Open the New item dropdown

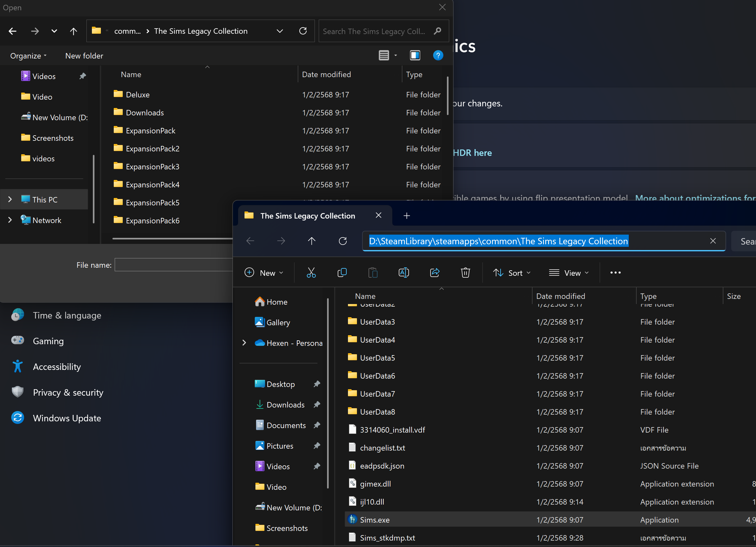coord(264,273)
